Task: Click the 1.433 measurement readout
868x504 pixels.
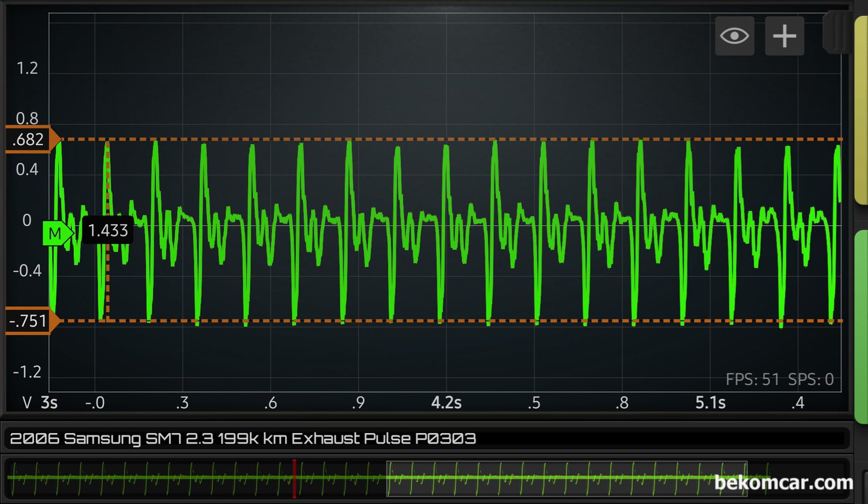Action: 108,231
